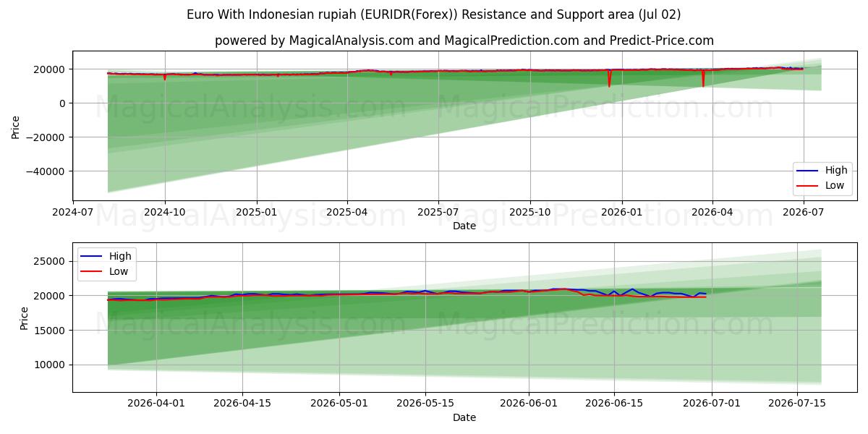Screen dimensions: 868x434
Task: Click 'High' in the bottom chart legend
Action: tap(120, 256)
